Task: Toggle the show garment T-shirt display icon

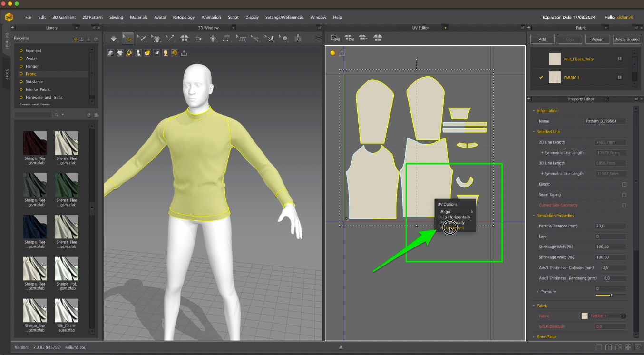Action: (120, 53)
